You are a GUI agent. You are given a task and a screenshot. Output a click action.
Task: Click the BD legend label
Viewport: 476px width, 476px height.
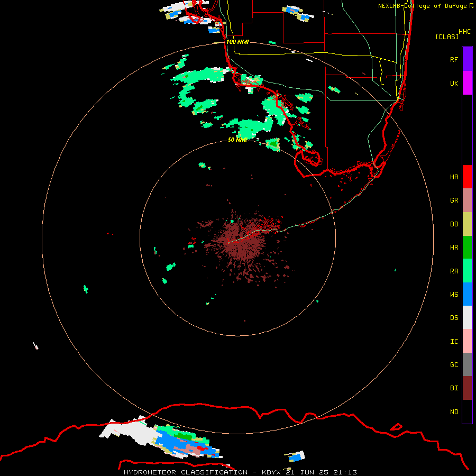pyautogui.click(x=454, y=224)
